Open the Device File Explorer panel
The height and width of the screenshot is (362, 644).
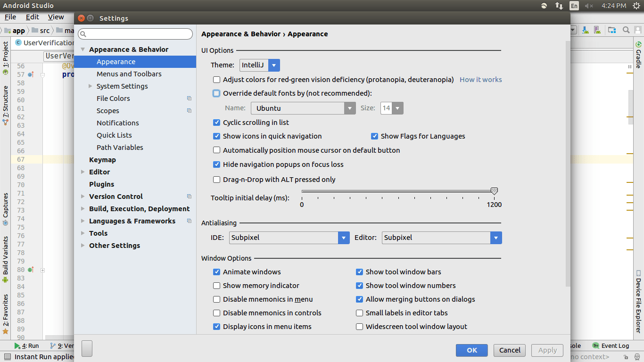pos(638,302)
